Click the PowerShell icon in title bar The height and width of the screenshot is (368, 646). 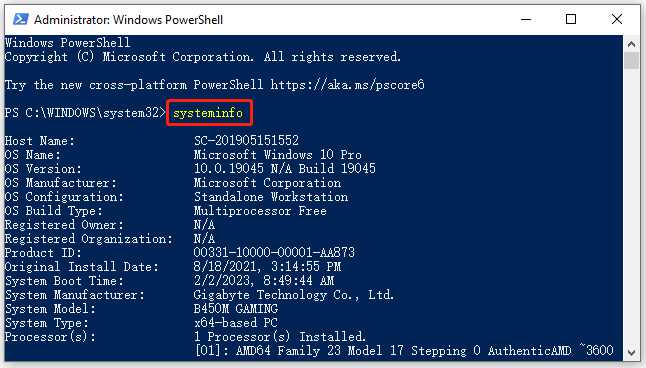(x=21, y=19)
